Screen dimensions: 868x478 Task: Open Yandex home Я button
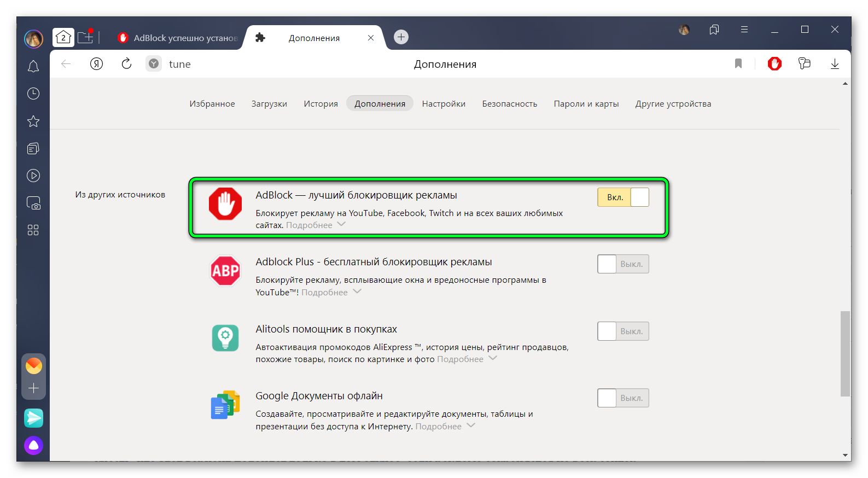(x=97, y=64)
